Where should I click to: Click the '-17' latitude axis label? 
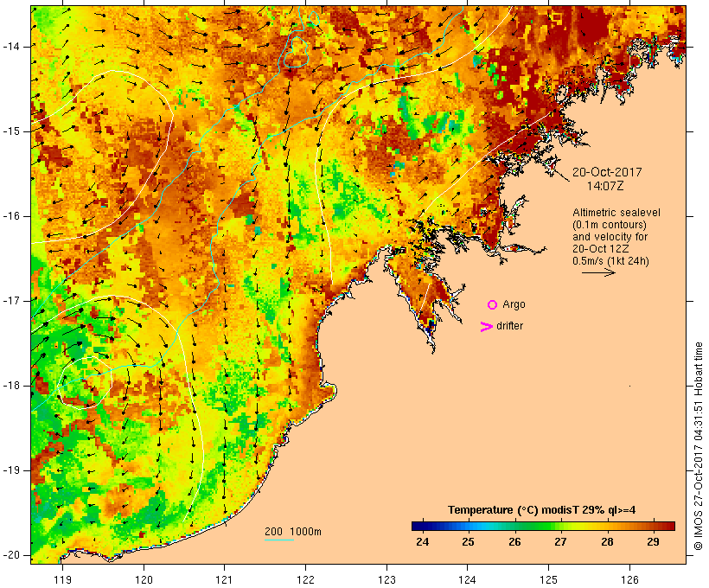pos(11,301)
